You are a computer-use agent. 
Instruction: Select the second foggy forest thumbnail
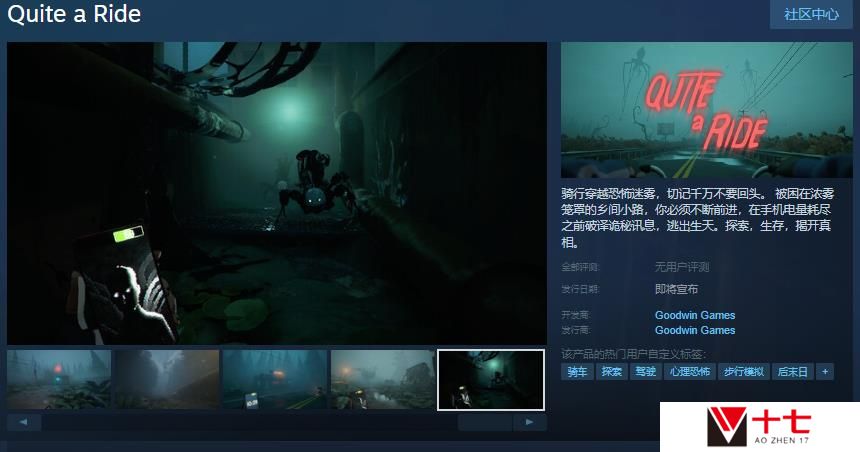[167, 380]
